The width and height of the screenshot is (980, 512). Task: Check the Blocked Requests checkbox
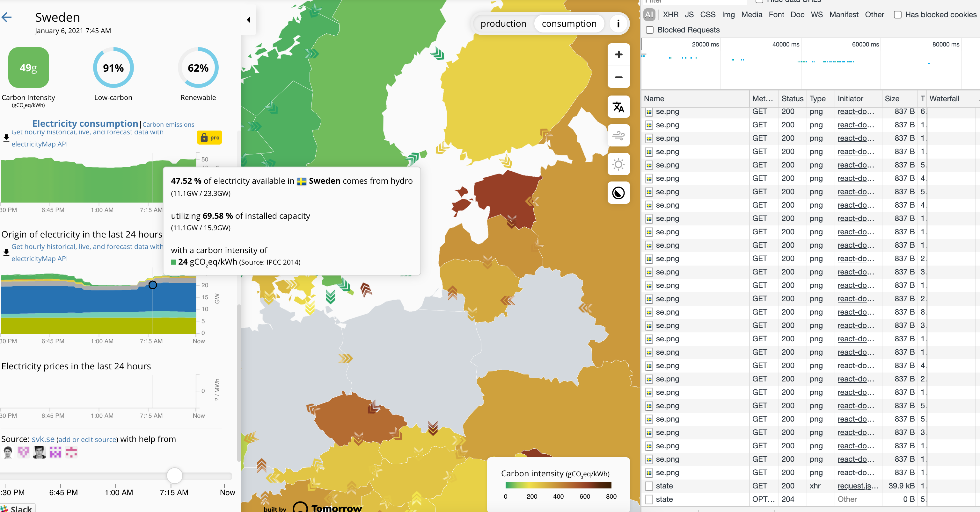point(649,30)
